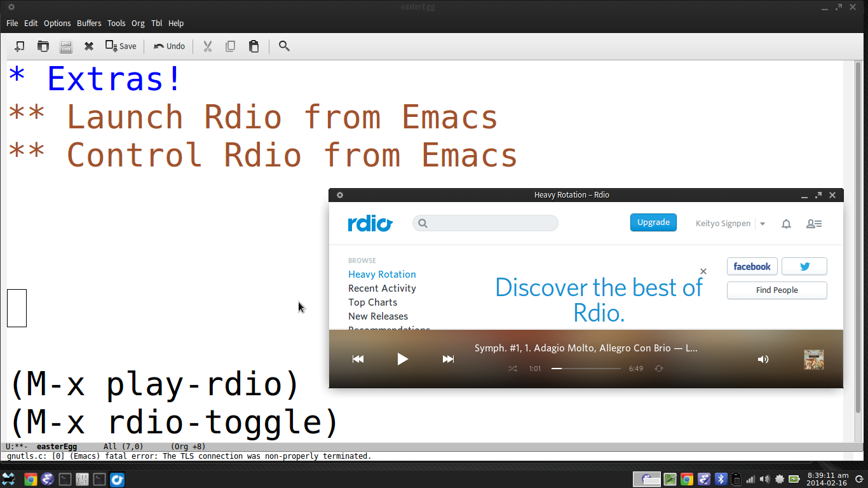Click the Rdio track progress bar

(586, 369)
